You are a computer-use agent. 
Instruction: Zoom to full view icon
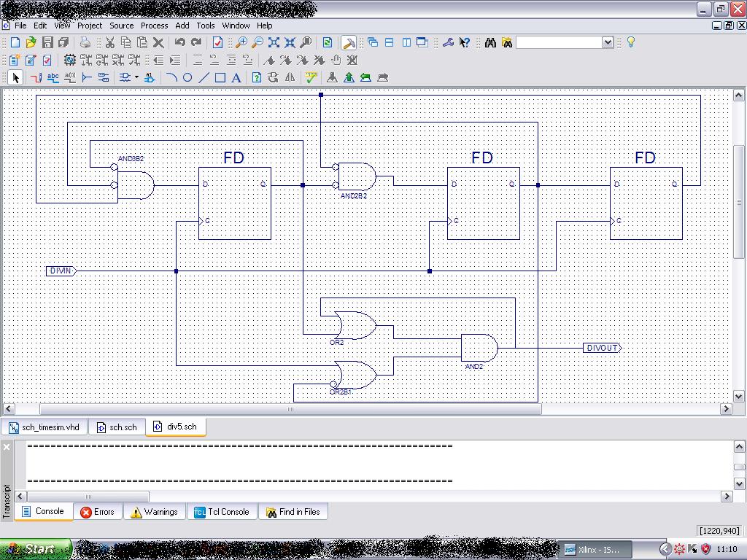274,42
